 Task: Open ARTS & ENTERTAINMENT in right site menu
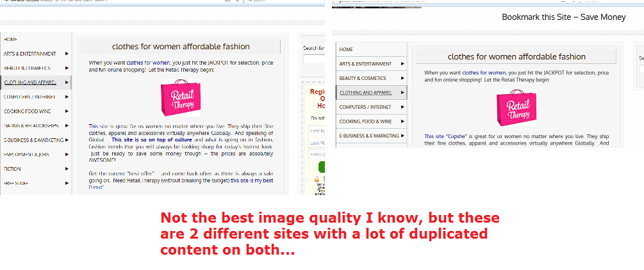(x=365, y=64)
